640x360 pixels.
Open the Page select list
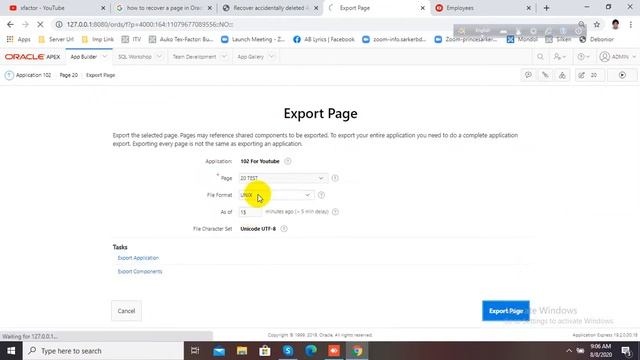tap(283, 178)
